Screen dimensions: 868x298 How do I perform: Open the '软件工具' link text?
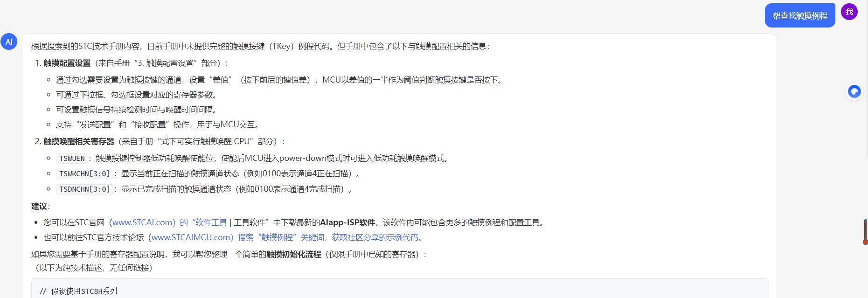pyautogui.click(x=211, y=222)
